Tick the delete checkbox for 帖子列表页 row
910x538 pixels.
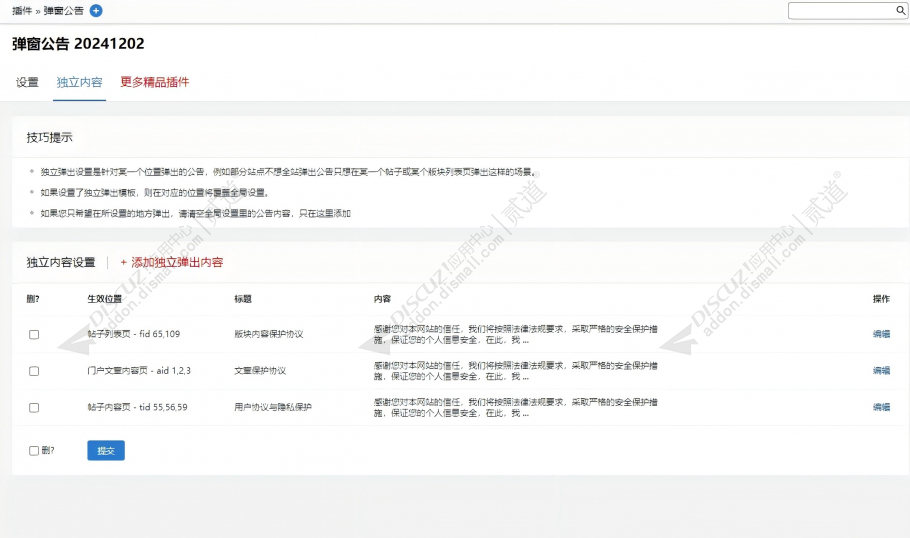coord(34,334)
